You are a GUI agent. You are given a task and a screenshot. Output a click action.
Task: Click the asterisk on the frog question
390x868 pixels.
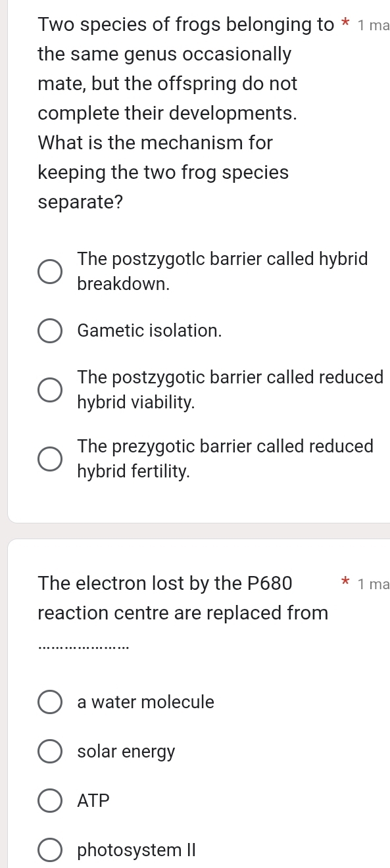point(345,24)
